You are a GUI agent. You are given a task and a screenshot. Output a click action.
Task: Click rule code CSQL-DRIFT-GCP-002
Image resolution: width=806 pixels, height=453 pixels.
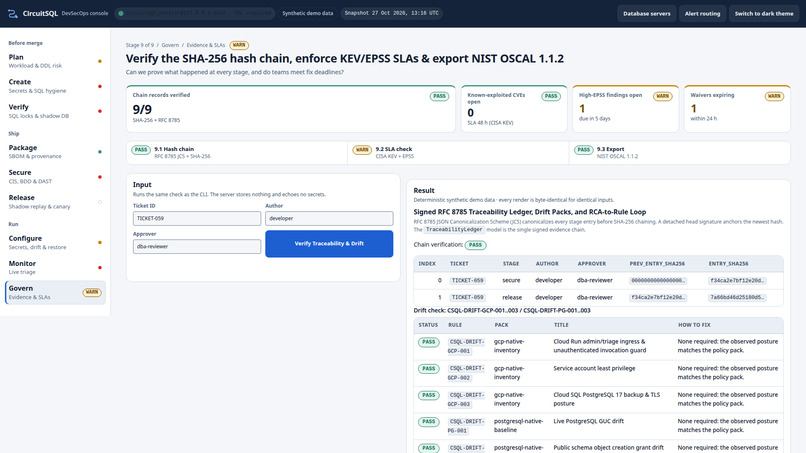466,373
